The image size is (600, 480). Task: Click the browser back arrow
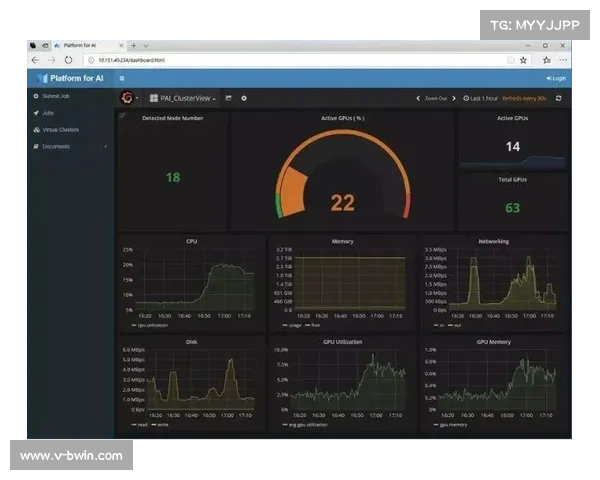[x=35, y=60]
